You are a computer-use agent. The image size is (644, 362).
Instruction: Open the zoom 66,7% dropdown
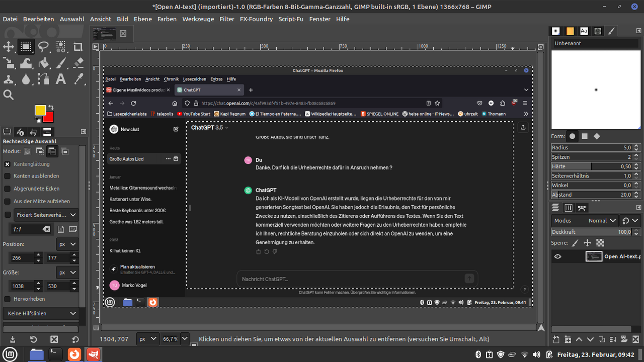(185, 339)
